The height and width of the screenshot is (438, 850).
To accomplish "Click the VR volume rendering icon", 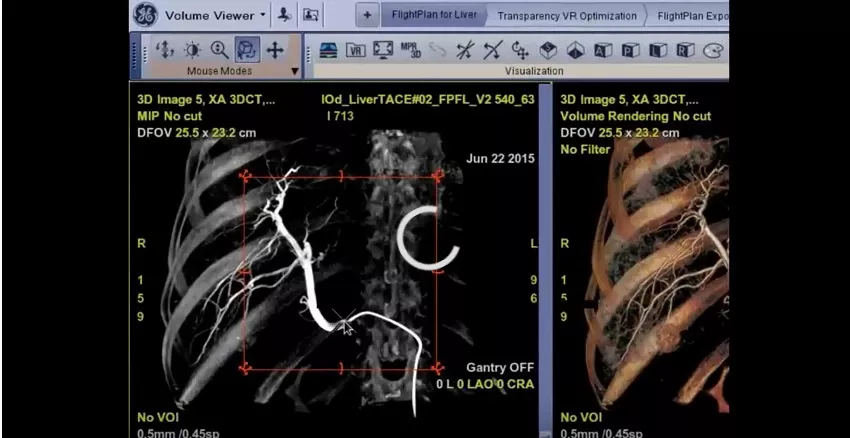I will click(356, 51).
